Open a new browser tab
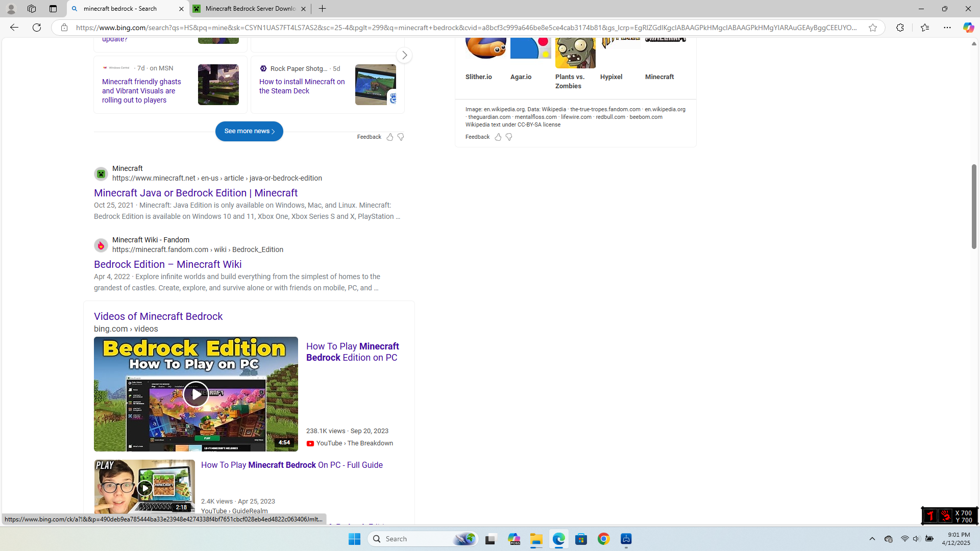Screen dimensions: 980x551 coord(323,9)
